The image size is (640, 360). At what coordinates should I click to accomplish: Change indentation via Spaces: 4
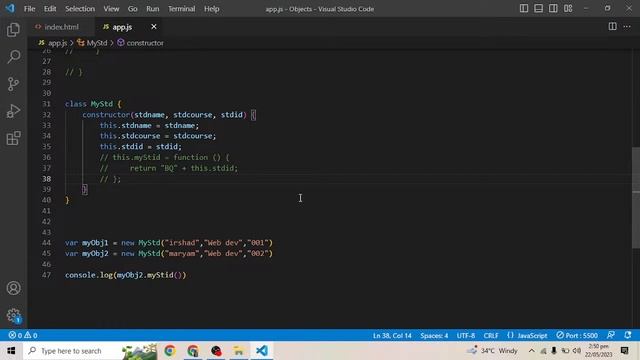pyautogui.click(x=434, y=336)
